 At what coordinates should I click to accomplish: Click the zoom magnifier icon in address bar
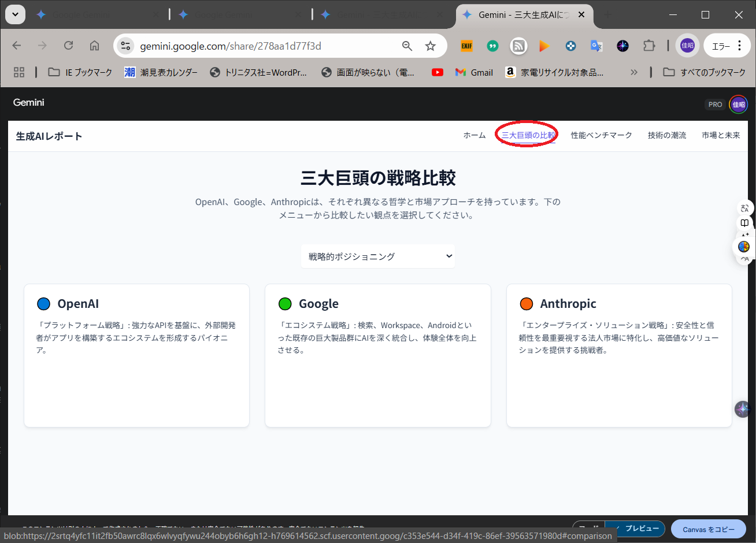407,46
